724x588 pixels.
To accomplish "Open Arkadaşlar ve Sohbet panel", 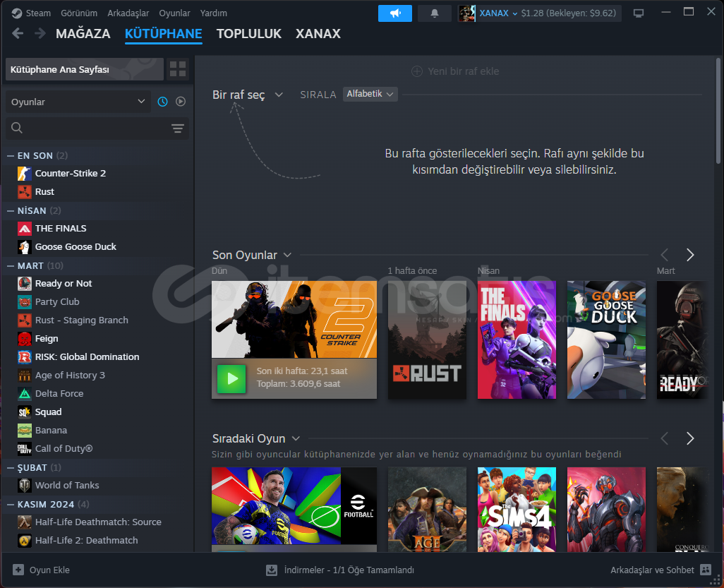I will tap(660, 570).
